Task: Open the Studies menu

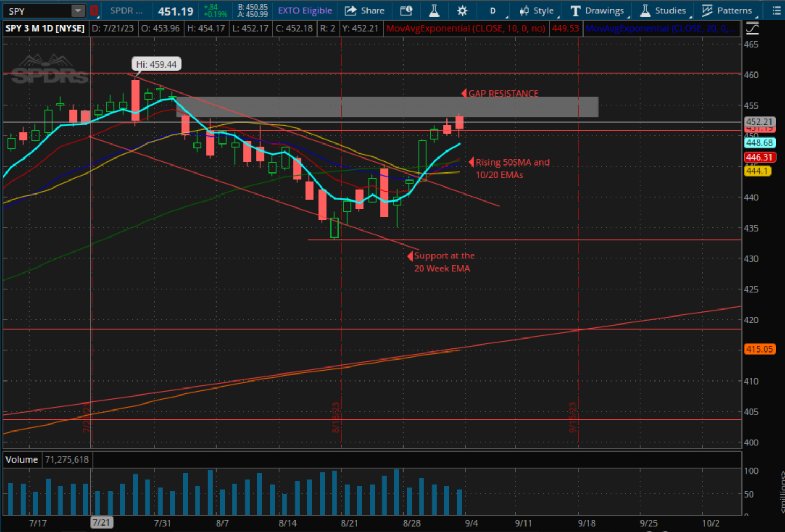Action: click(664, 11)
